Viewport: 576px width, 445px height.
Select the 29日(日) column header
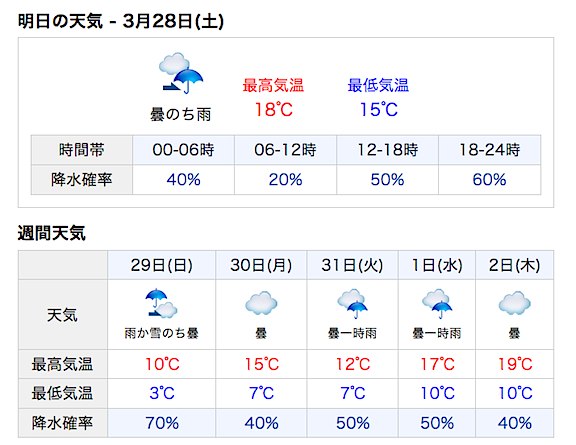[x=162, y=265]
